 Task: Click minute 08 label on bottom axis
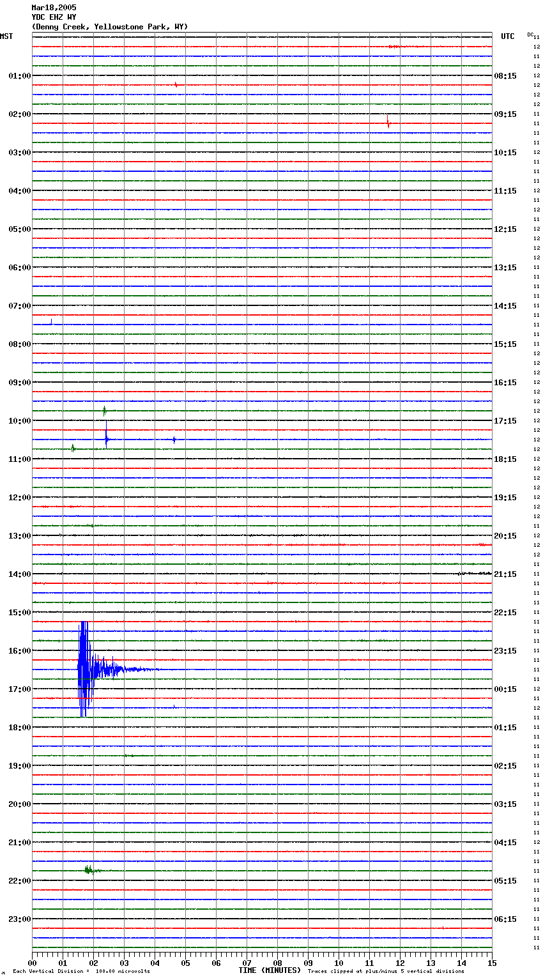tap(277, 963)
